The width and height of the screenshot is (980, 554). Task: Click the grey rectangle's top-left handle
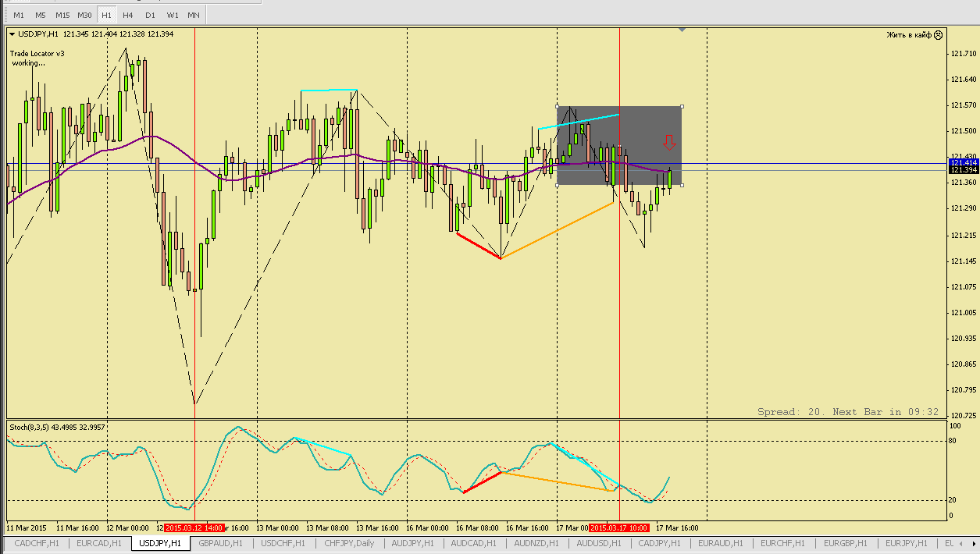[x=557, y=106]
